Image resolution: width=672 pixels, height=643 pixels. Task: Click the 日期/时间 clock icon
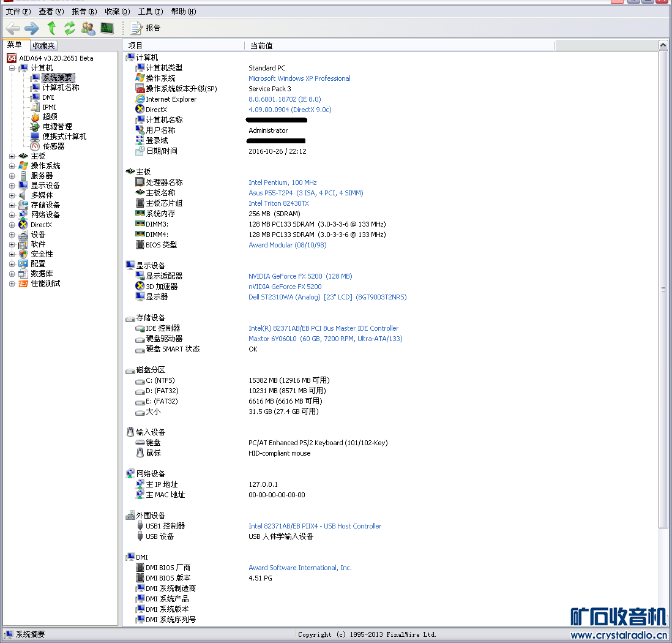pos(140,151)
